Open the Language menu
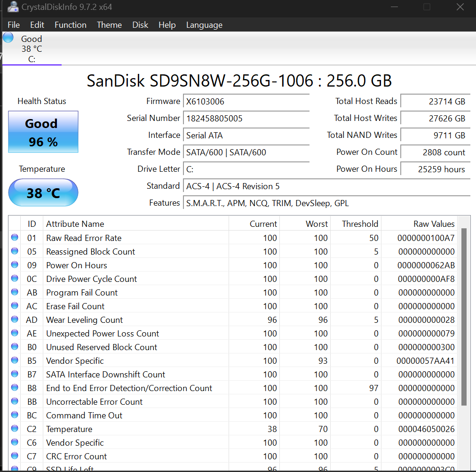476x472 pixels. point(204,25)
